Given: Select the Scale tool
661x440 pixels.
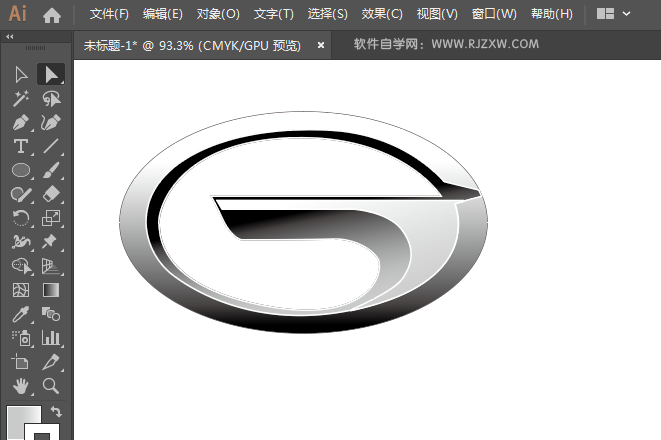Looking at the screenshot, I should click(x=51, y=218).
